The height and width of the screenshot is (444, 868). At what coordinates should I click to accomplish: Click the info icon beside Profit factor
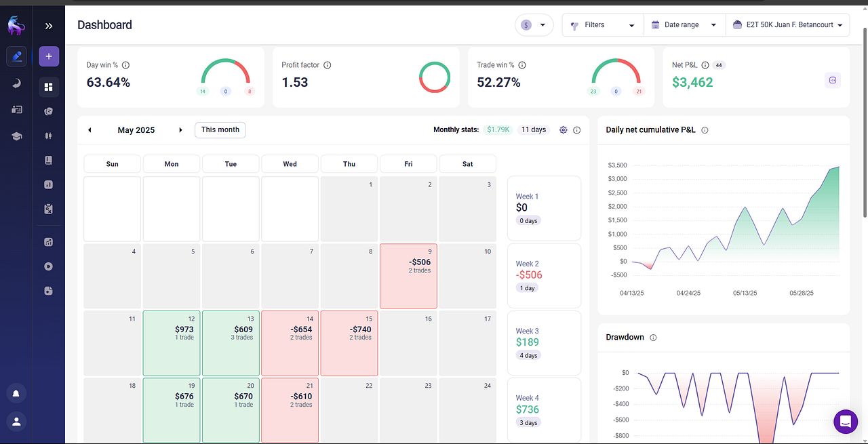(327, 65)
